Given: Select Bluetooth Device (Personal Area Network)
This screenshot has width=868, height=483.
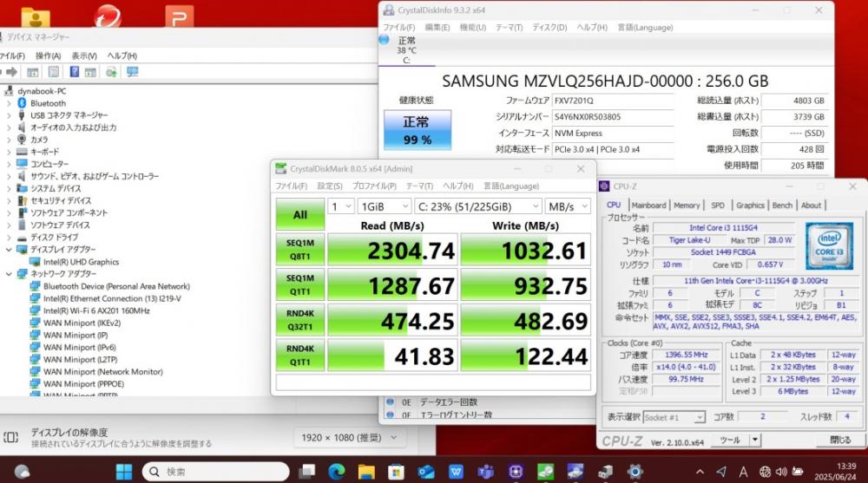Looking at the screenshot, I should [x=116, y=286].
